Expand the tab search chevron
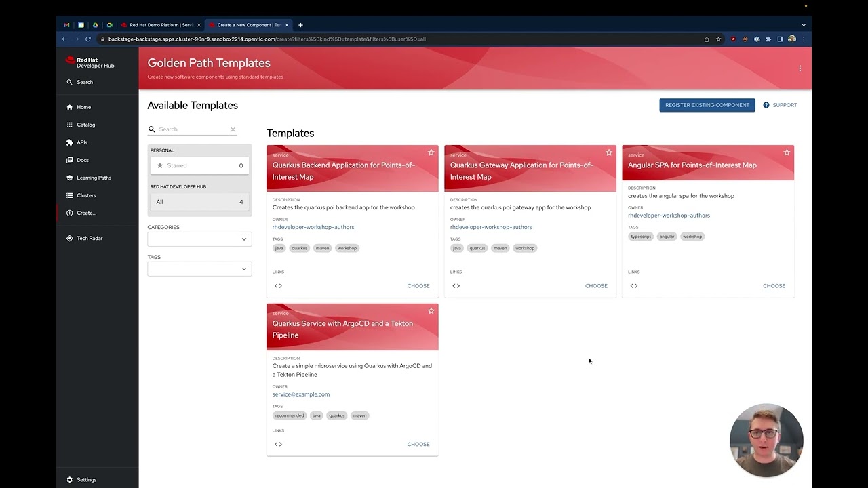Viewport: 868px width, 488px height. [804, 25]
